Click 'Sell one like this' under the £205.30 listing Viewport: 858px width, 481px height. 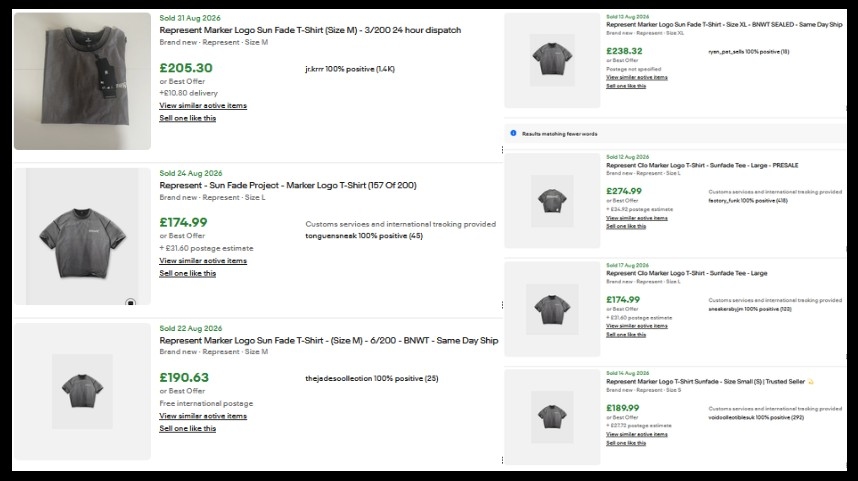click(188, 118)
